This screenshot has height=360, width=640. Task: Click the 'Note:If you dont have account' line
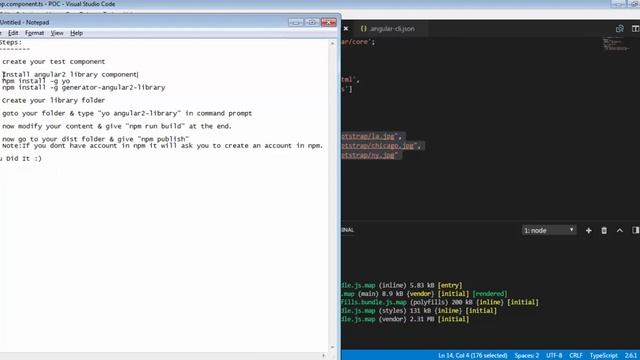162,146
